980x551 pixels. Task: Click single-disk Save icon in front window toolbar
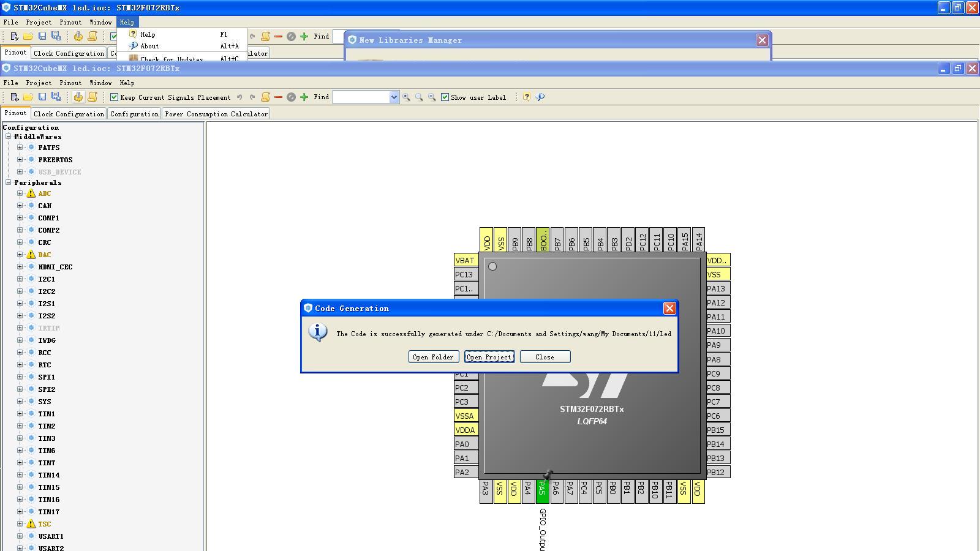[42, 97]
